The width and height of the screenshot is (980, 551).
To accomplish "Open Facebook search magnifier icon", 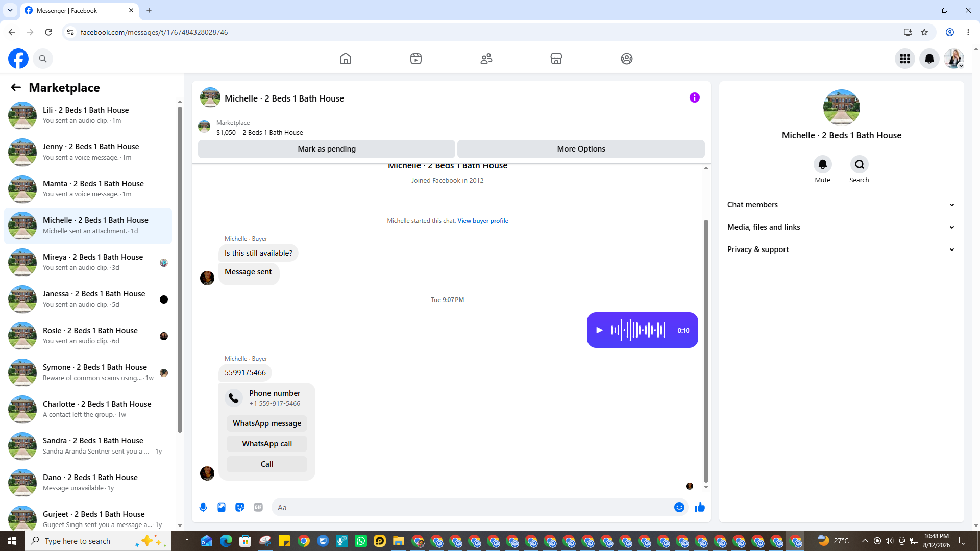I will click(x=43, y=59).
